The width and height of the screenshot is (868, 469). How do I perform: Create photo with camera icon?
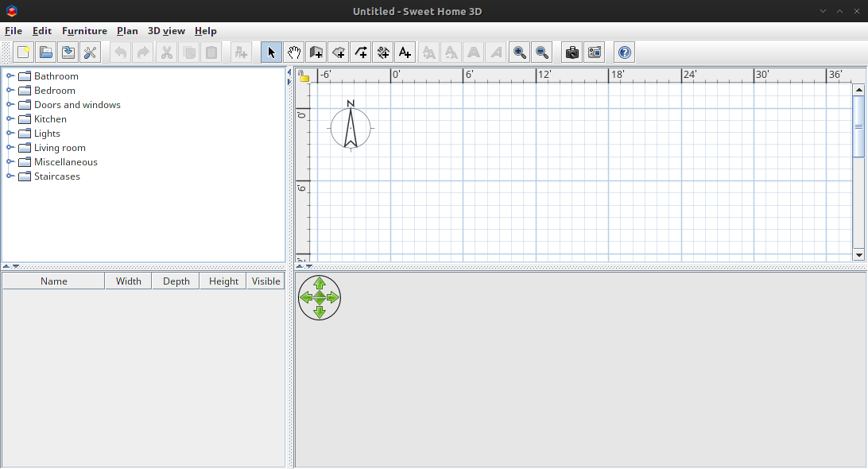pos(572,52)
